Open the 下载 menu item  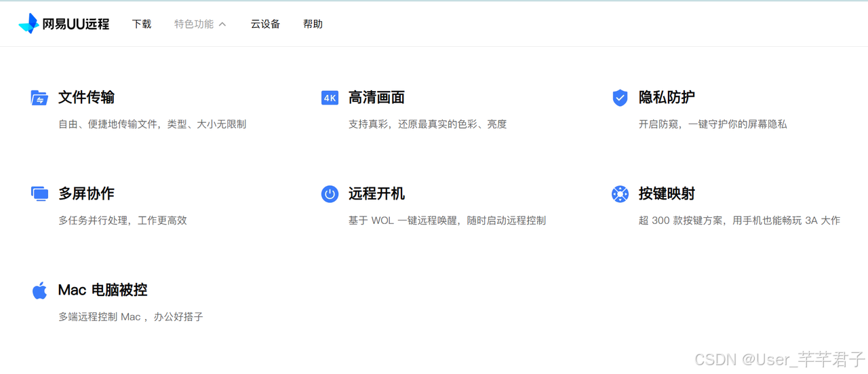142,24
